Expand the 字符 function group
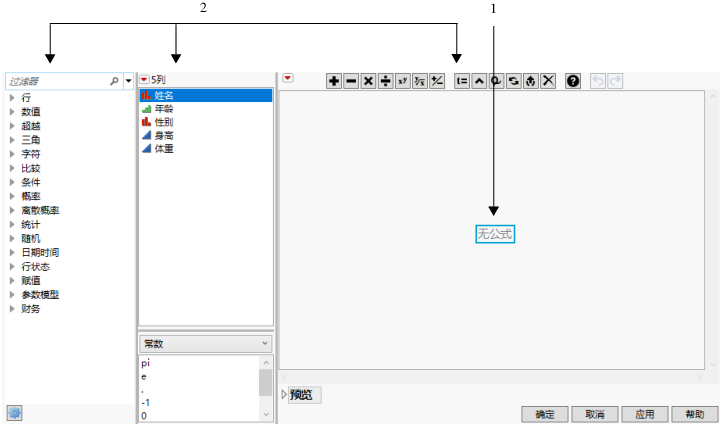722x426 pixels. pos(12,154)
